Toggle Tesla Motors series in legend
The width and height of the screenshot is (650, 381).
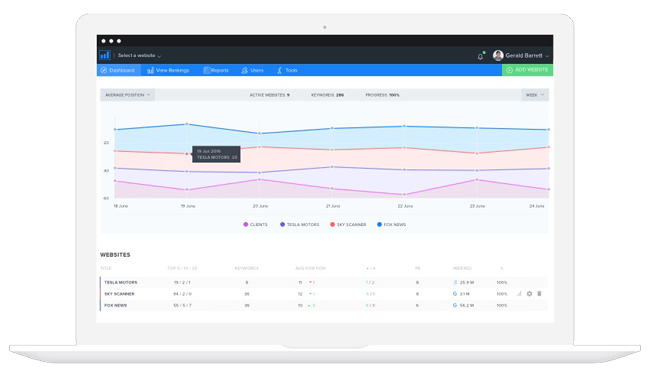[x=300, y=224]
